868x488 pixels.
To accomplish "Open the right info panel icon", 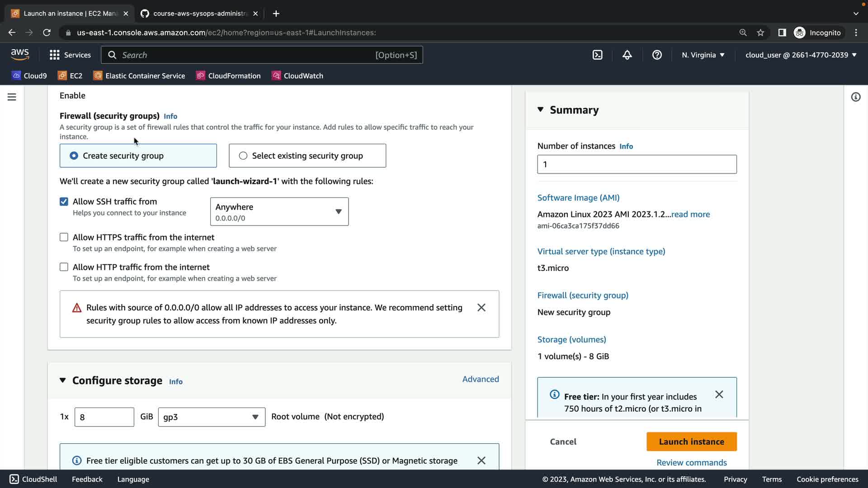I will (x=855, y=97).
